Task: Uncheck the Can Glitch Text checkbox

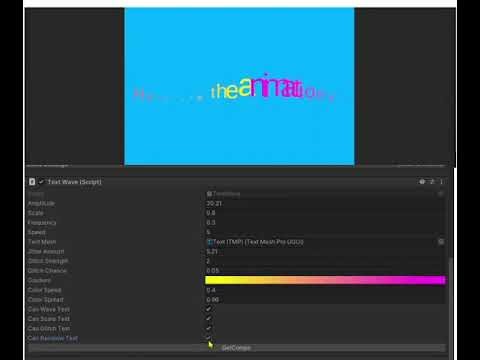Action: [x=209, y=328]
